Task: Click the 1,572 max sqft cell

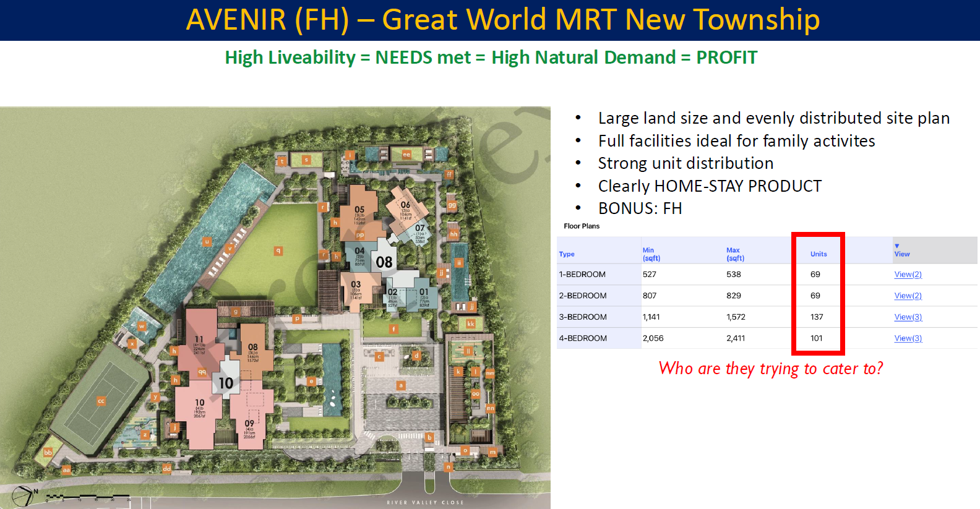Action: pyautogui.click(x=736, y=317)
